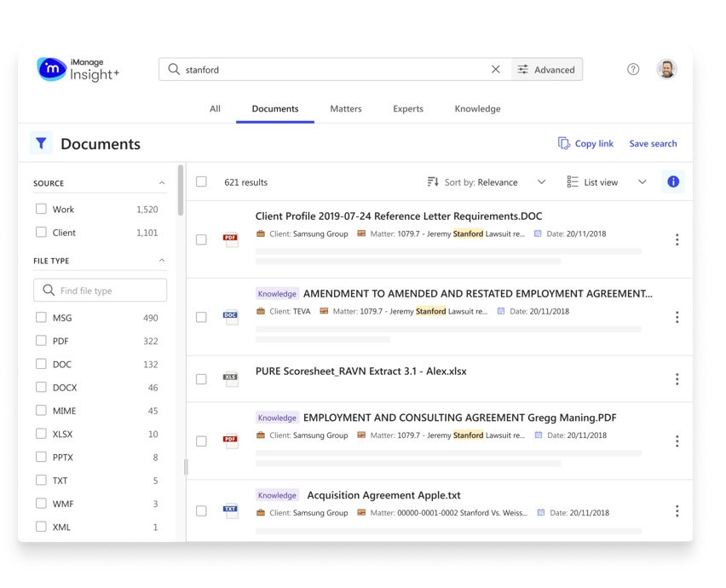726x588 pixels.
Task: Click the iManage Insight+ logo
Action: click(78, 69)
